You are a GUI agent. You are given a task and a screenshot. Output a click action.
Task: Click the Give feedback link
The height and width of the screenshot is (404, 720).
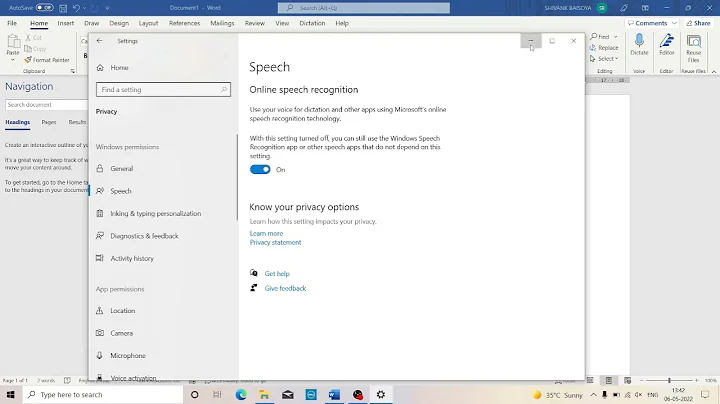[285, 288]
